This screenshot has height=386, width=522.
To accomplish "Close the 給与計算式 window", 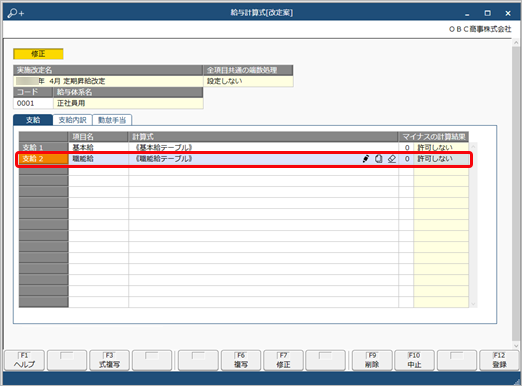I will pos(508,13).
